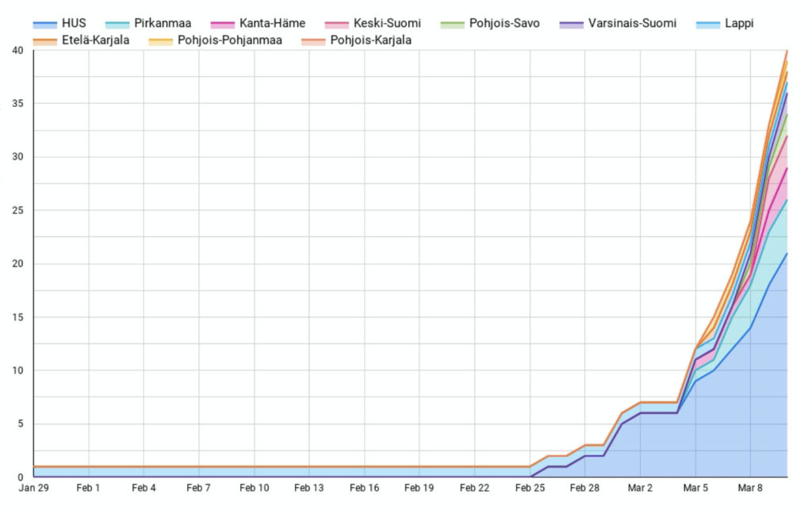Image resolution: width=812 pixels, height=510 pixels.
Task: Select the Keski-Suomi legend swatch
Action: pyautogui.click(x=336, y=25)
